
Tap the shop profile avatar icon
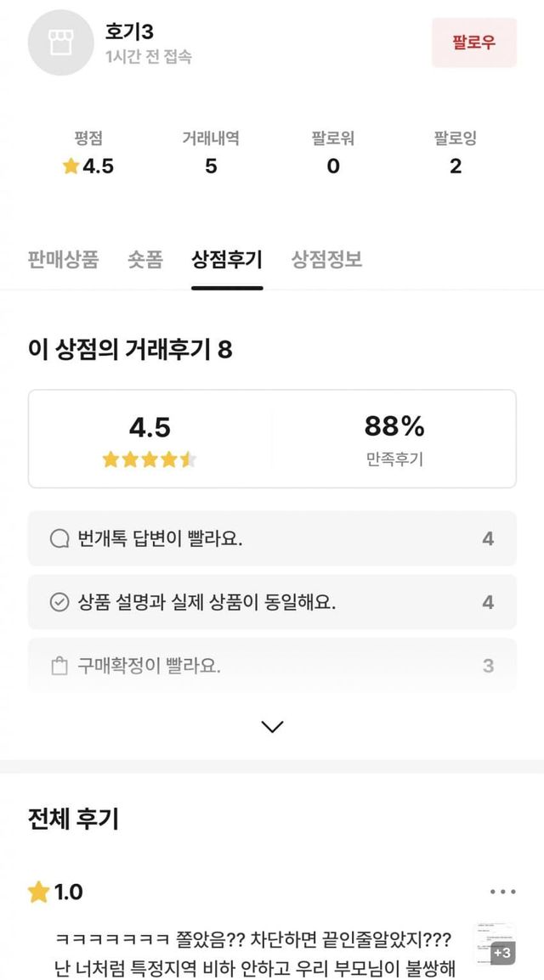(60, 43)
